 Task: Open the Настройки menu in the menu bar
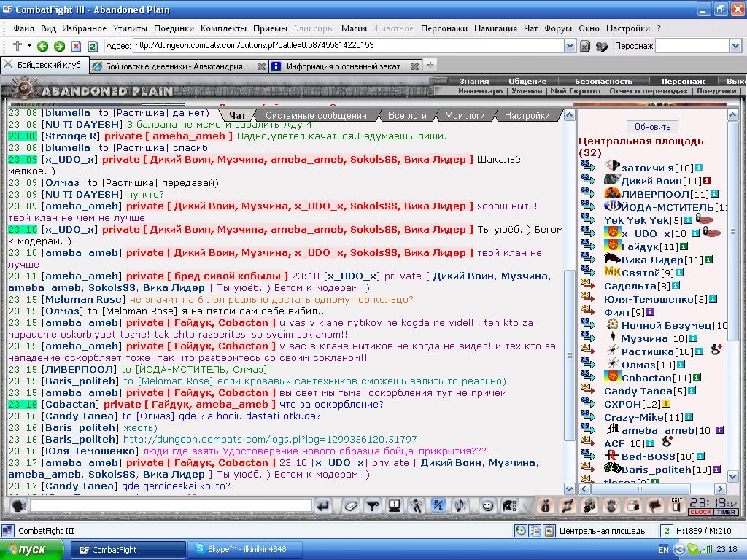click(x=628, y=28)
